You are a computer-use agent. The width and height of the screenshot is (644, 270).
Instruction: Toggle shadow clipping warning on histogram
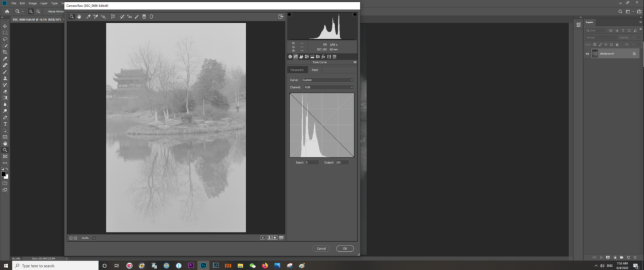pyautogui.click(x=289, y=14)
